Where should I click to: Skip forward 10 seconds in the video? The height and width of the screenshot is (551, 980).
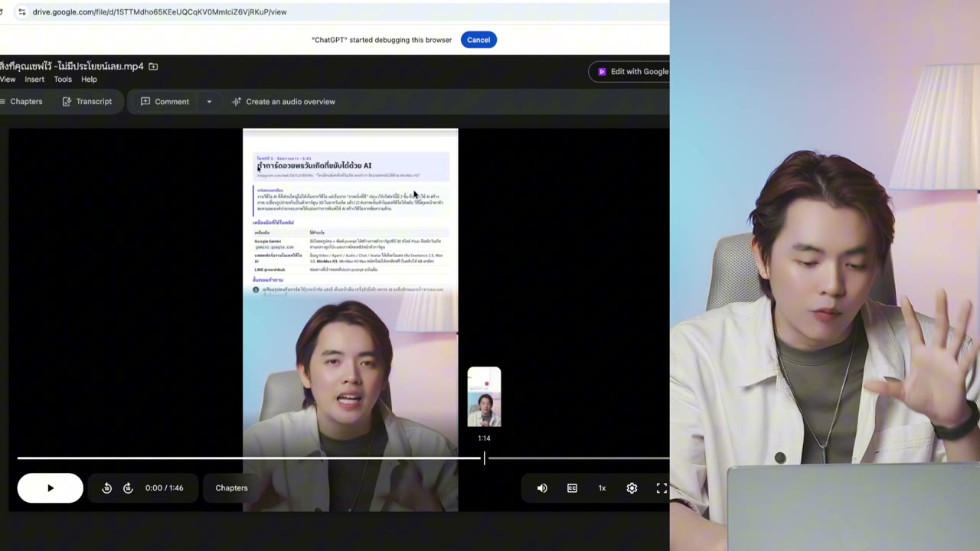pos(128,488)
